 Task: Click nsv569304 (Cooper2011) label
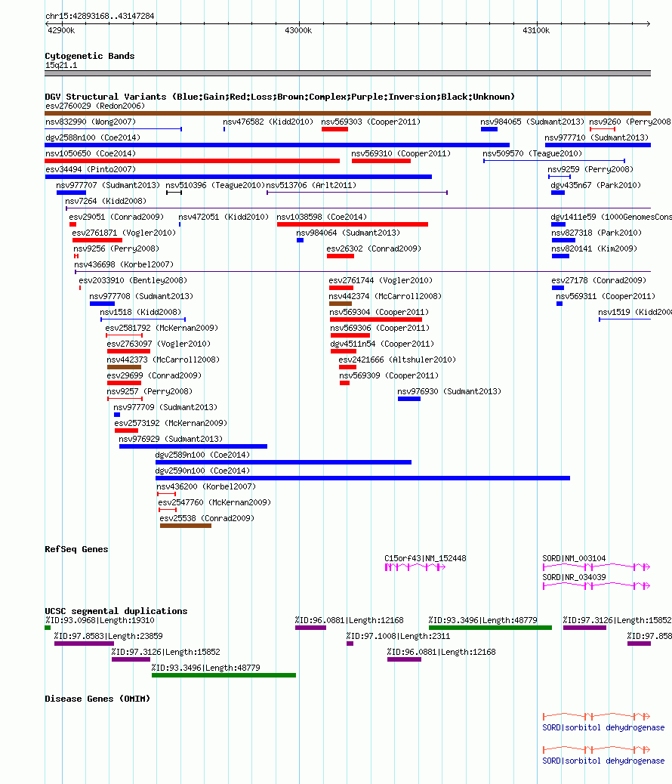click(379, 313)
